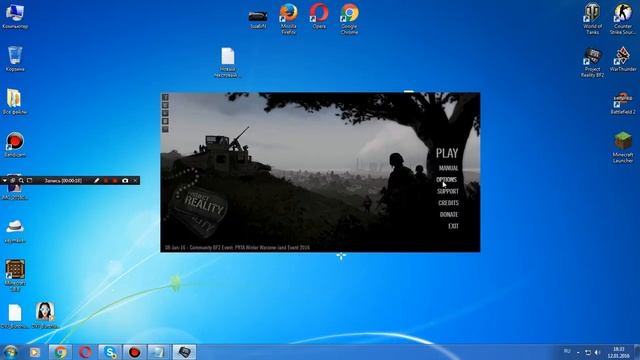Screen dimensions: 640x360
Task: Open the Mozilla Firefox desktop shortcut
Action: [x=289, y=18]
